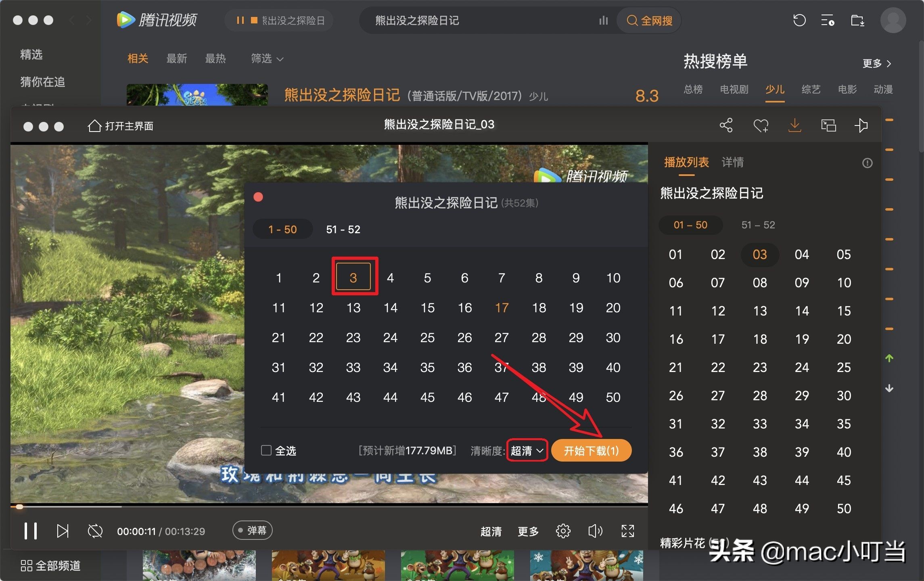The height and width of the screenshot is (581, 924).
Task: Add video to favorites with heart icon
Action: 761,125
